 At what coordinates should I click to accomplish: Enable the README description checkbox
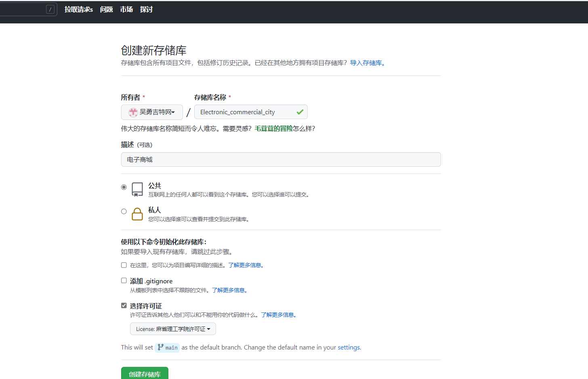(x=124, y=265)
